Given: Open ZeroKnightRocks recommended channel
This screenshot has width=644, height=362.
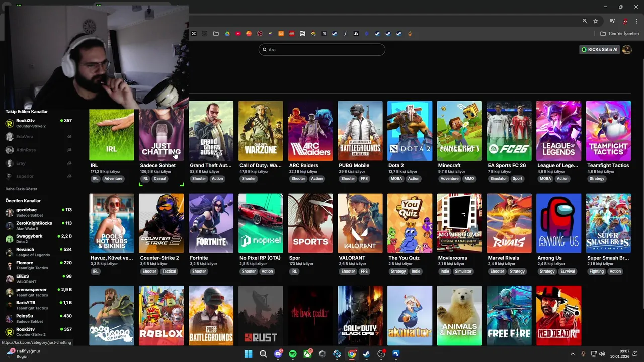Looking at the screenshot, I should click(39, 225).
